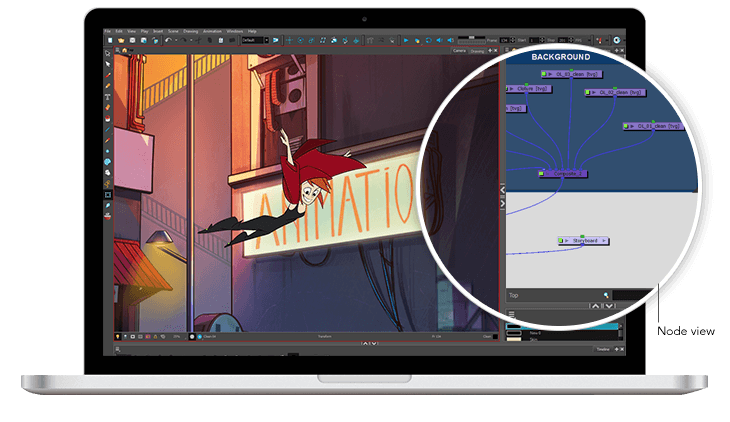Screen dimensions: 730x422
Task: Toggle the green enable square on Storyboard node
Action: point(561,241)
